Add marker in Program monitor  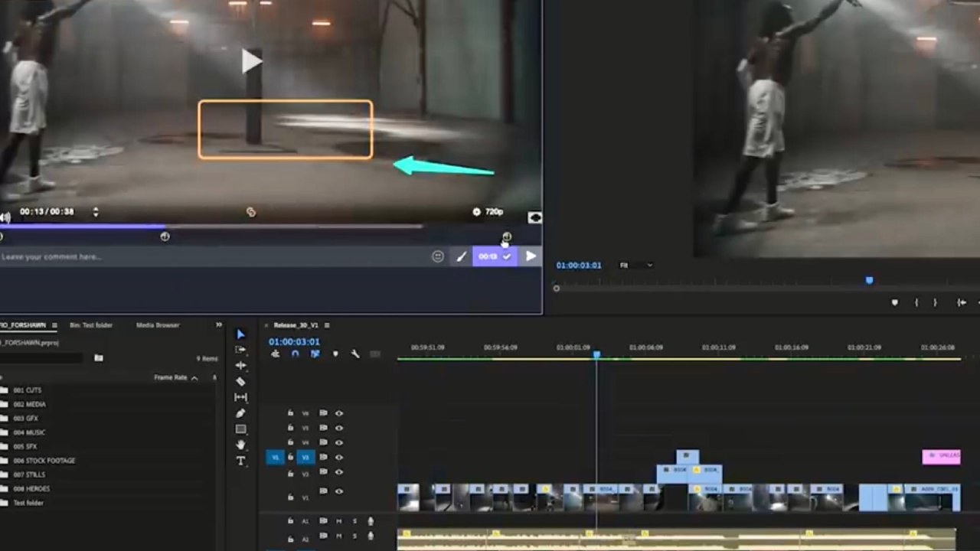click(894, 302)
